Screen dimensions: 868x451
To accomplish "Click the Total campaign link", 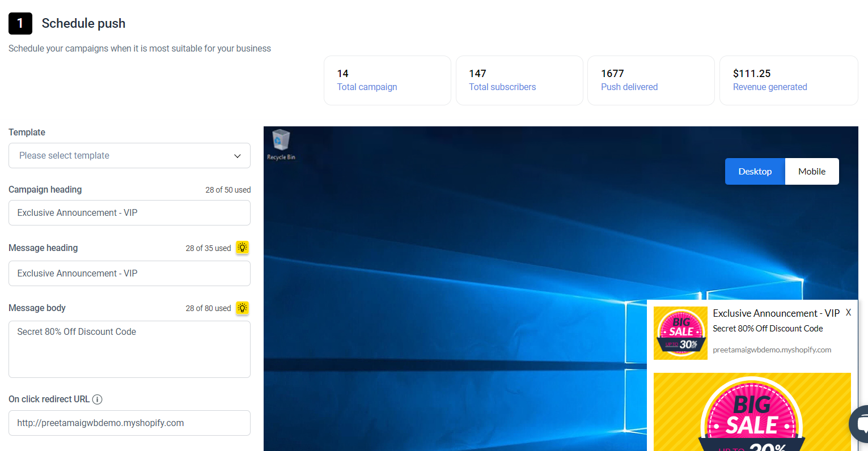I will [x=367, y=87].
